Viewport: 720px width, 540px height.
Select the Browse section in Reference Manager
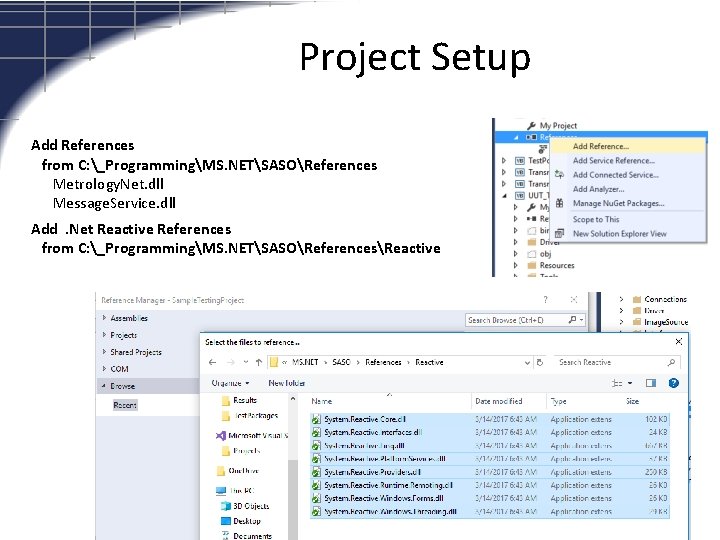[148, 386]
